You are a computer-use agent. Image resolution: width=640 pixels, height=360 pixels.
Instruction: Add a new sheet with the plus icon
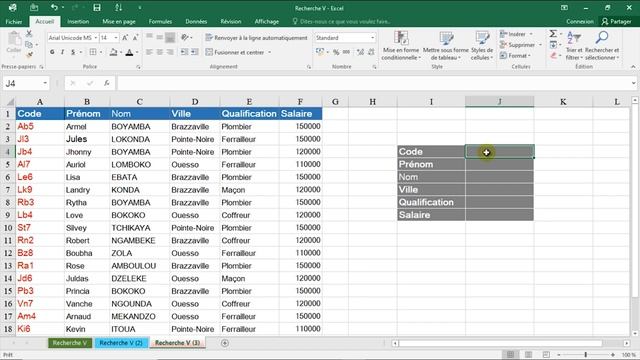224,343
